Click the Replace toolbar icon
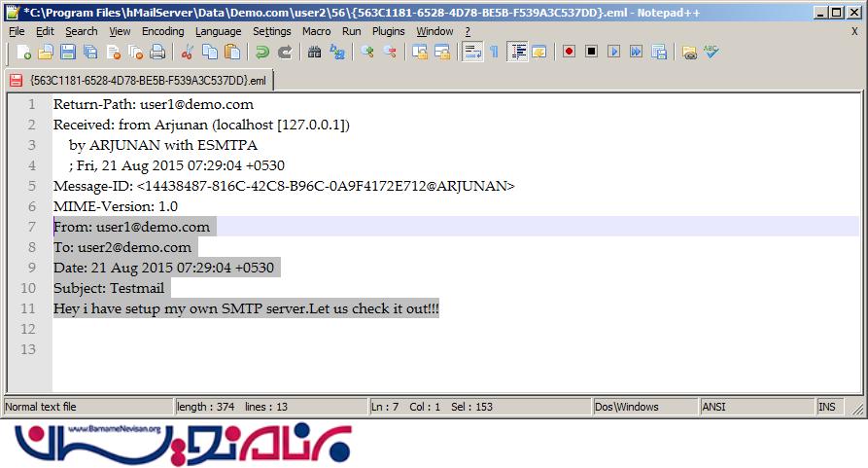The height and width of the screenshot is (468, 868). point(337,53)
